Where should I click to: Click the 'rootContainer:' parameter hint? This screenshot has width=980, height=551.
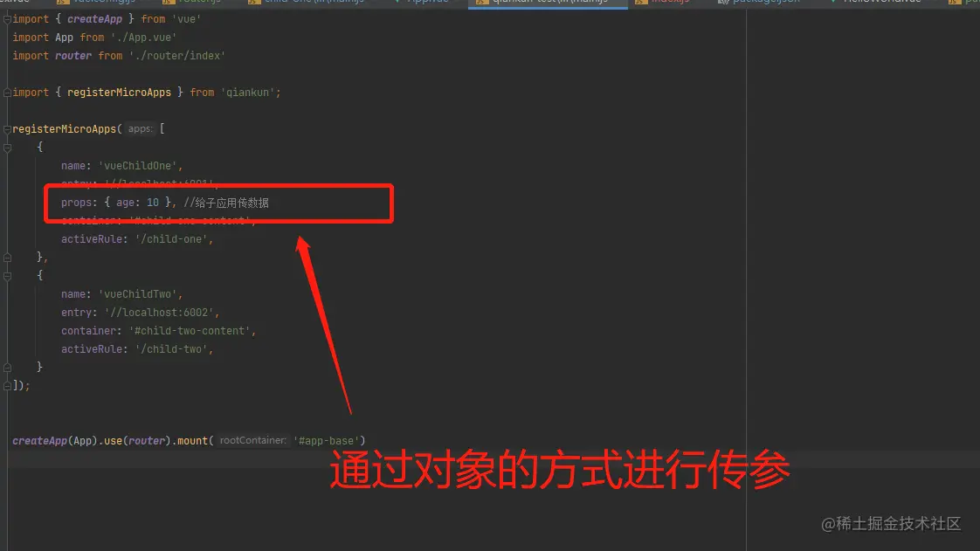(x=252, y=440)
